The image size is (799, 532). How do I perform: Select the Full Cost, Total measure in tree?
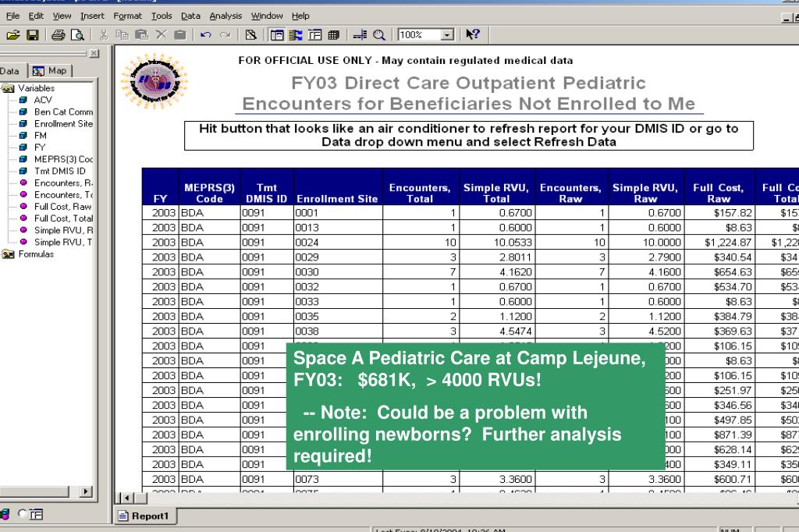point(63,218)
